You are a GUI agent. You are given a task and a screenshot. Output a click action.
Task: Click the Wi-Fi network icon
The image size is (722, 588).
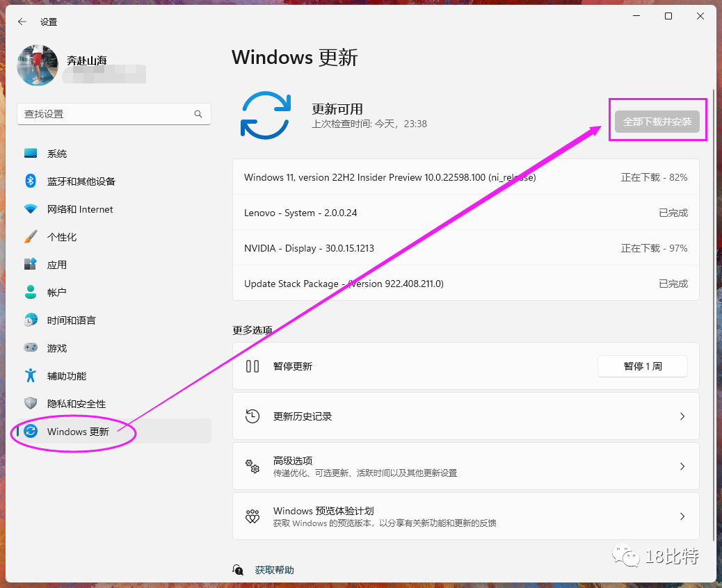(31, 209)
